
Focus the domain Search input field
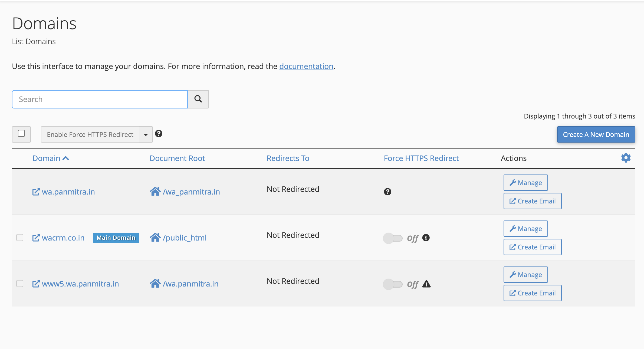(x=100, y=99)
